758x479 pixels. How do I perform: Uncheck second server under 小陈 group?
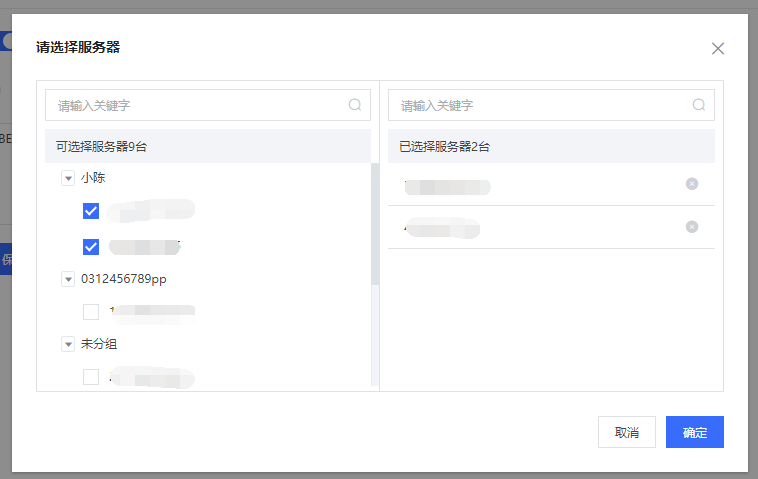pos(91,246)
